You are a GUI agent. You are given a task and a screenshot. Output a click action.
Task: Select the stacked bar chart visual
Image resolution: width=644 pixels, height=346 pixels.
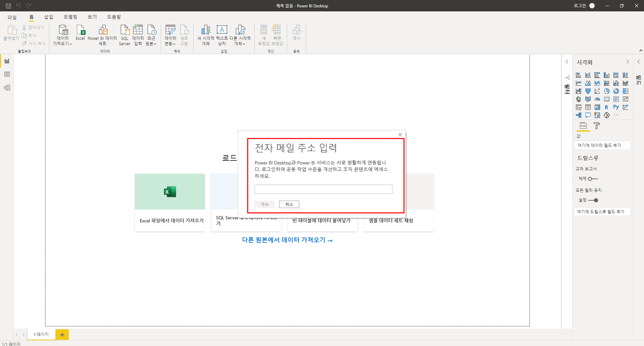click(579, 75)
